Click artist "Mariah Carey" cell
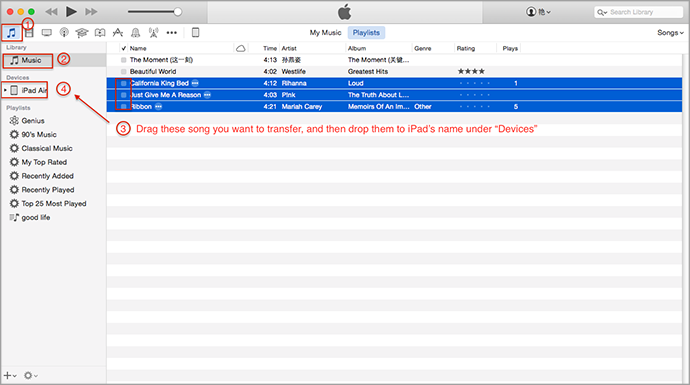690x385 pixels. click(302, 106)
